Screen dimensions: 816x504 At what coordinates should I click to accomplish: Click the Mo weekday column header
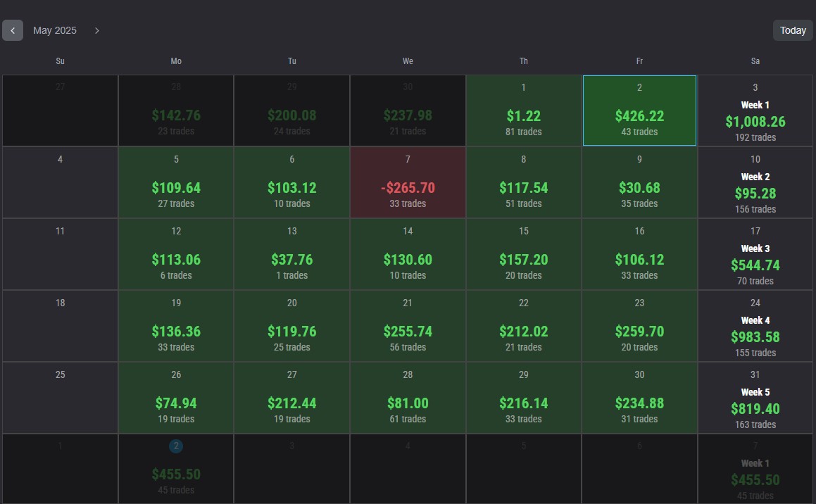coord(176,61)
